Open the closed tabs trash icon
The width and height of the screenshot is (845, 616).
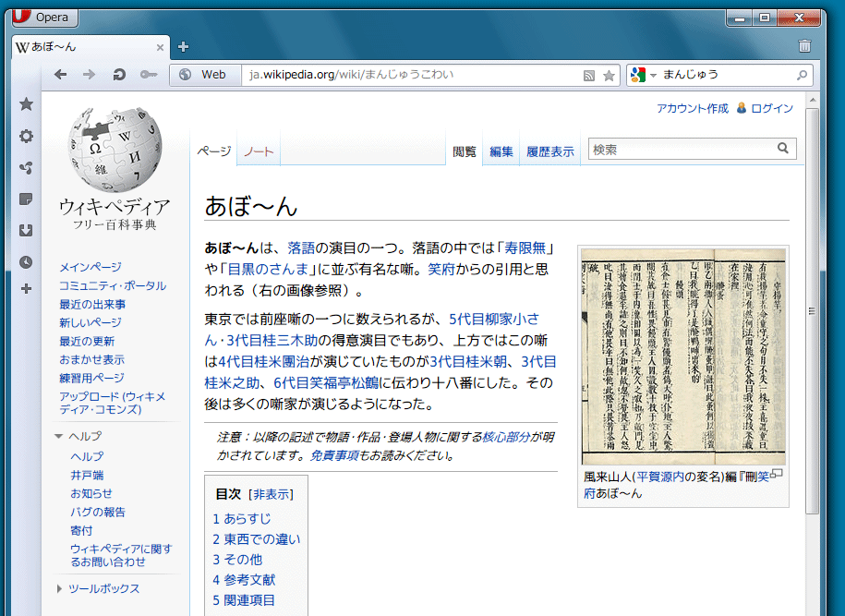[804, 46]
